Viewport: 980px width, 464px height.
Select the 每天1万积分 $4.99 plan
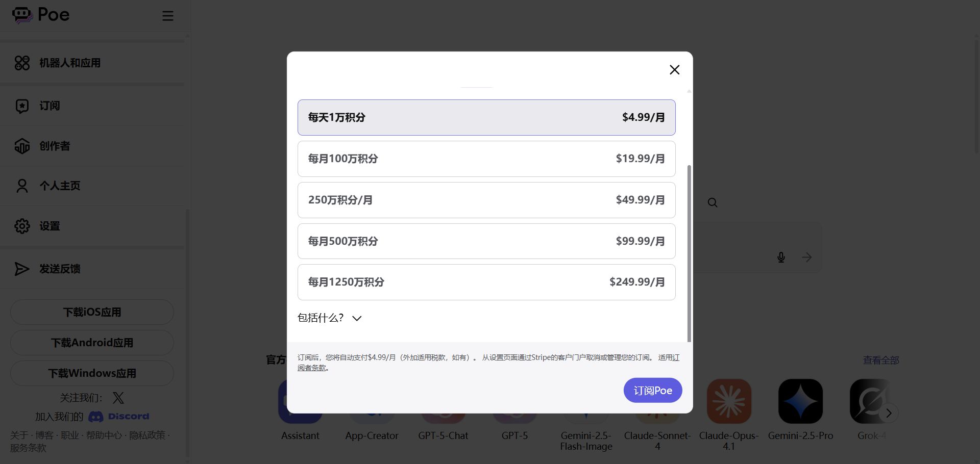coord(486,117)
